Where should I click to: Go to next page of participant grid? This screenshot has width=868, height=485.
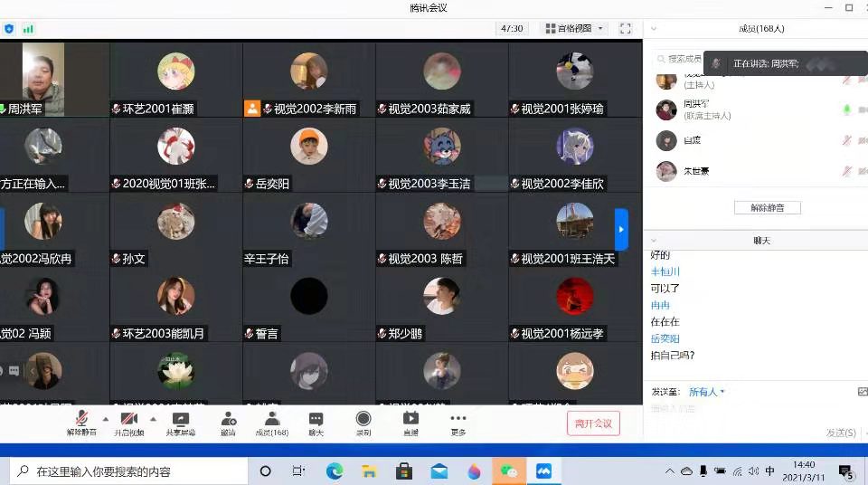(621, 230)
